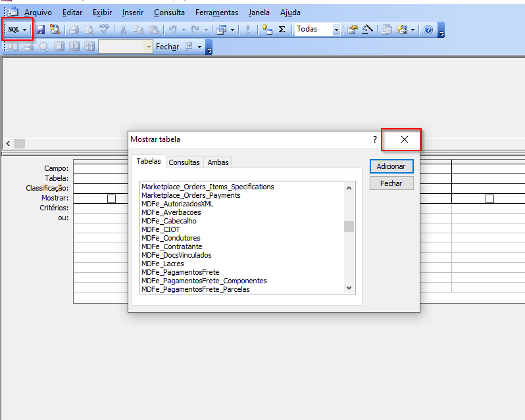The image size is (525, 420).
Task: Click the Totals sigma icon
Action: pos(282,30)
